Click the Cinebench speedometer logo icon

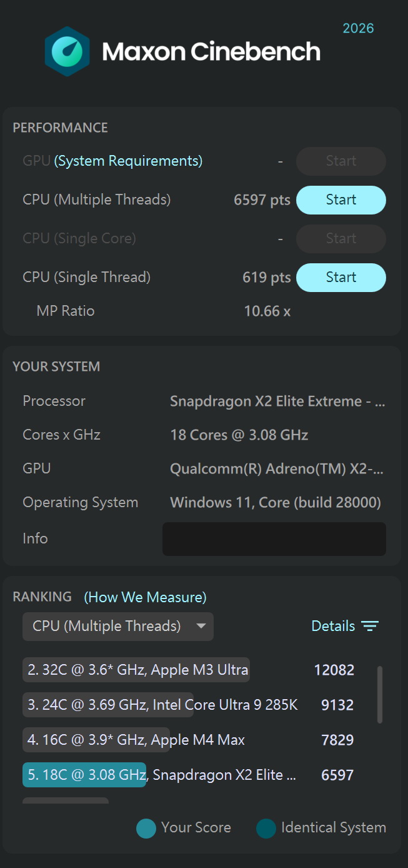point(67,51)
